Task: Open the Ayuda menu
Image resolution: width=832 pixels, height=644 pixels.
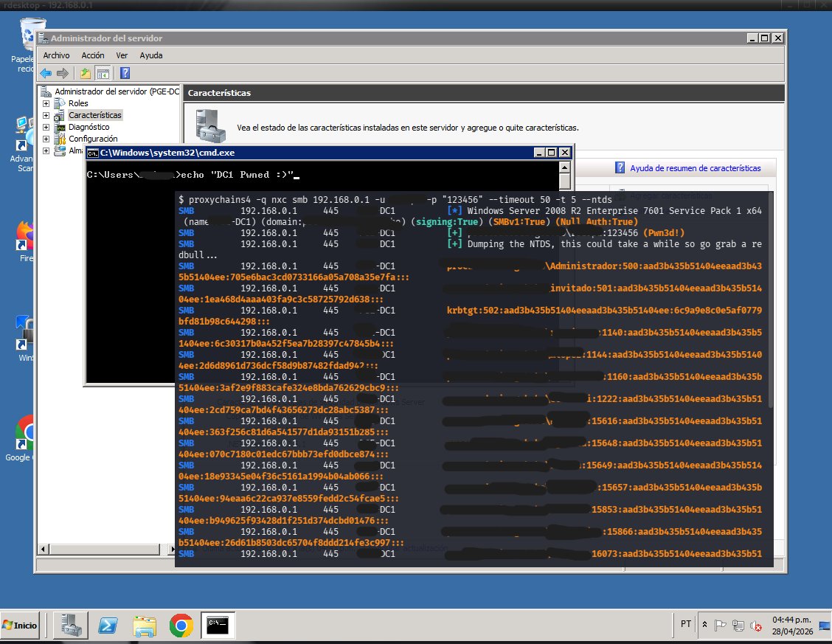Action: 151,55
